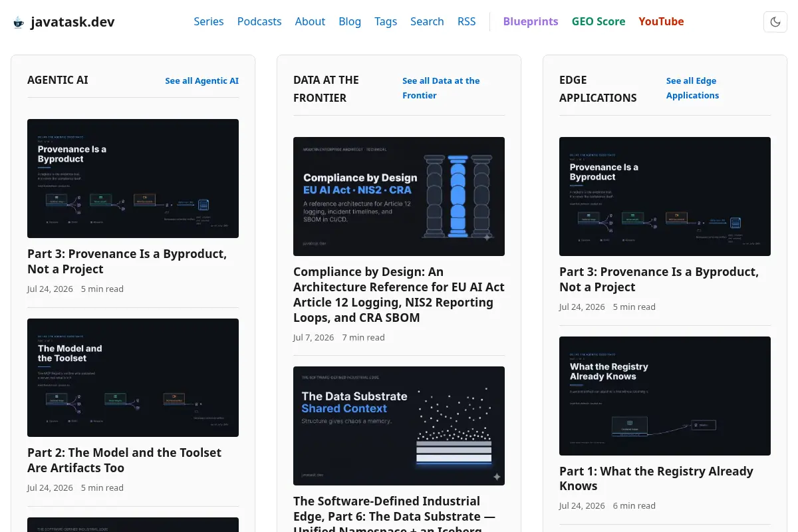The image size is (798, 532).
Task: Open Part 2: The Model and the Toolset title
Action: 124,460
